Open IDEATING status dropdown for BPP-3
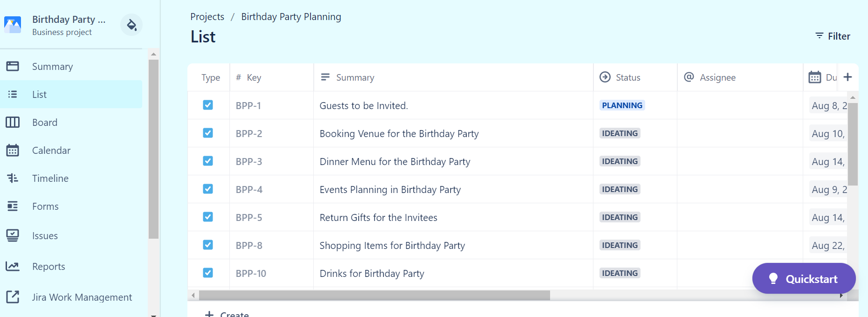This screenshot has width=868, height=317. tap(620, 161)
